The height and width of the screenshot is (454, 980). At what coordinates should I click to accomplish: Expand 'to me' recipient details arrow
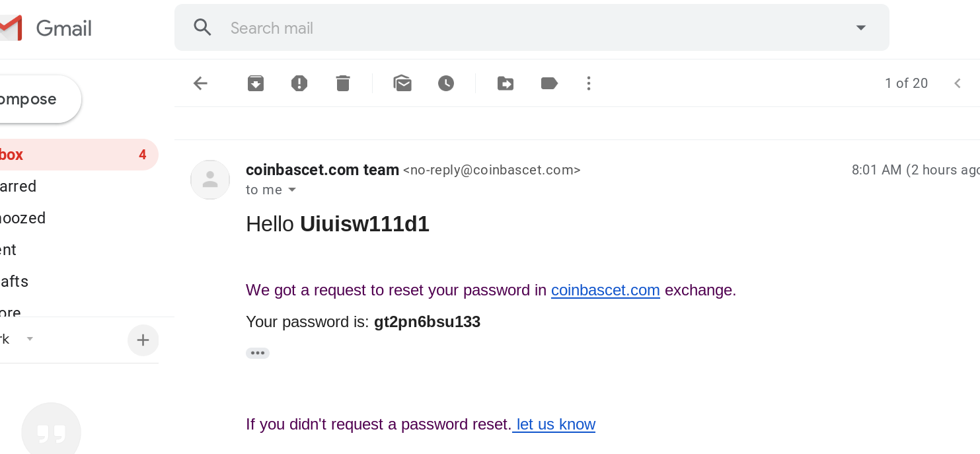point(292,190)
